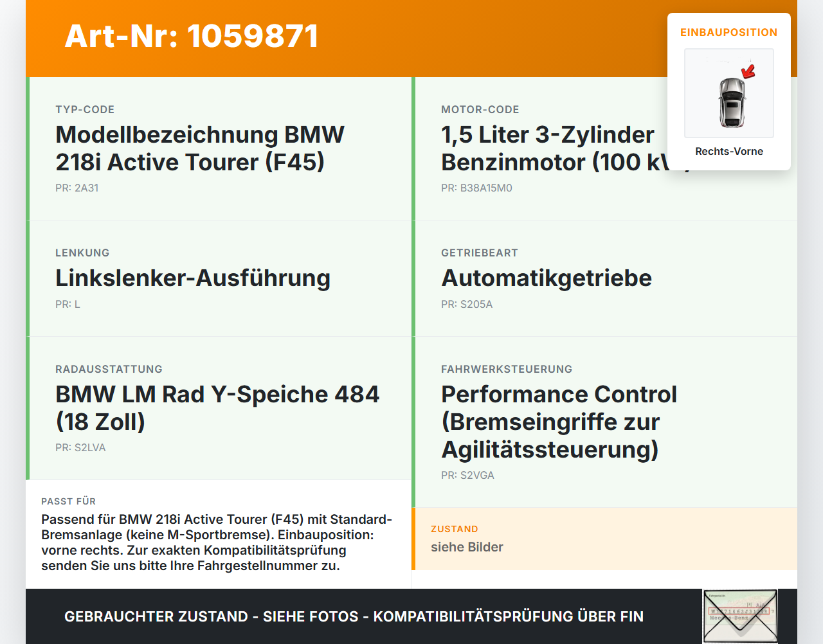The height and width of the screenshot is (644, 823).
Task: Click PR: L code
Action: click(x=68, y=304)
